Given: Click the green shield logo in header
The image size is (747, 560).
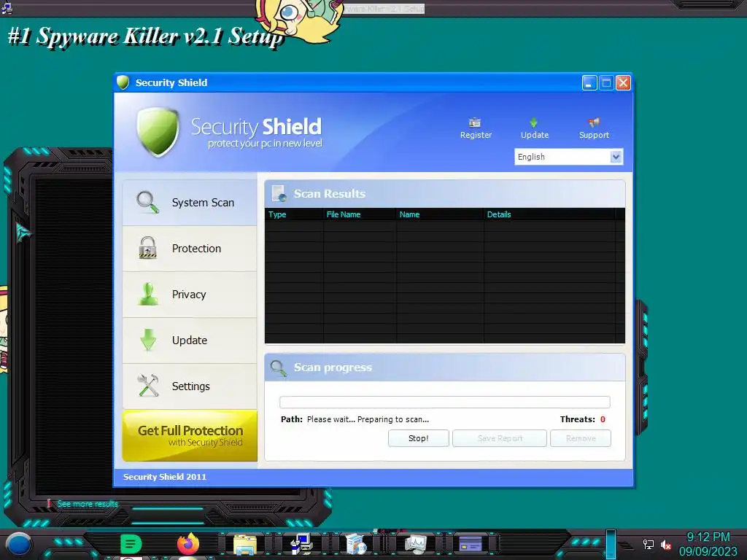Looking at the screenshot, I should (x=158, y=131).
